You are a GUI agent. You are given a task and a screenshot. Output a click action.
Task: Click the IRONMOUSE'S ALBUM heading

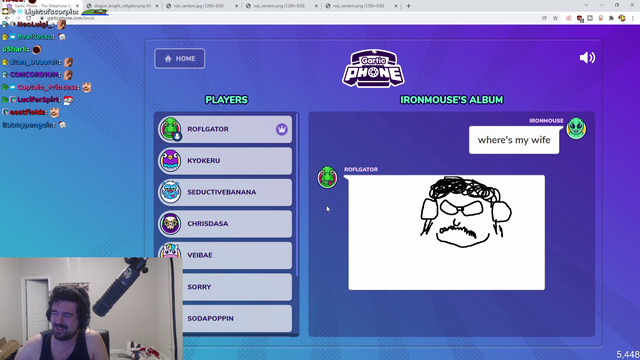(451, 100)
